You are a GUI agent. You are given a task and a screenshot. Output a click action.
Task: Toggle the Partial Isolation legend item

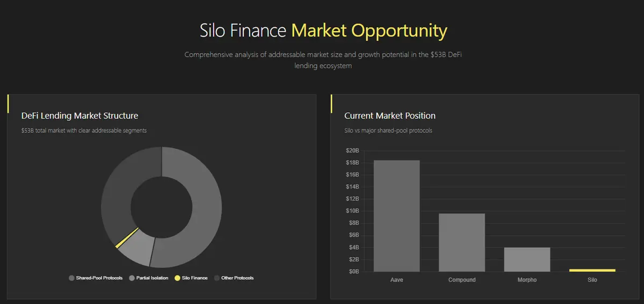149,278
